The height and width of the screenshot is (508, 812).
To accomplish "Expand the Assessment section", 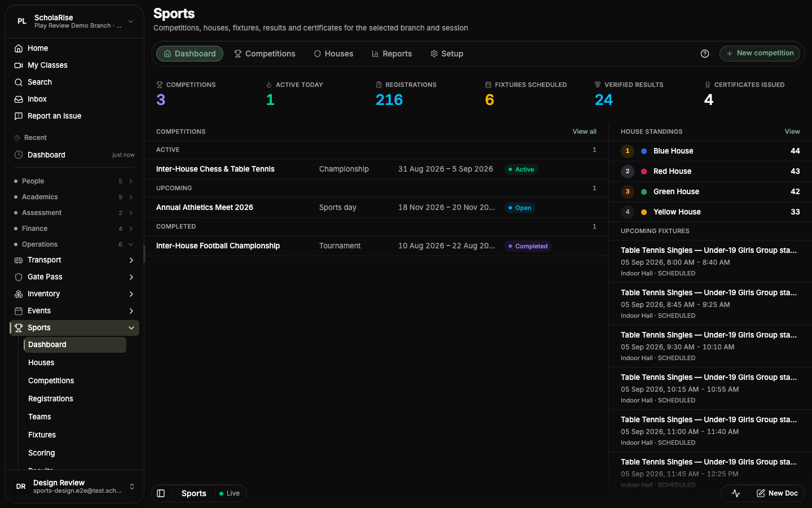I will 74,213.
